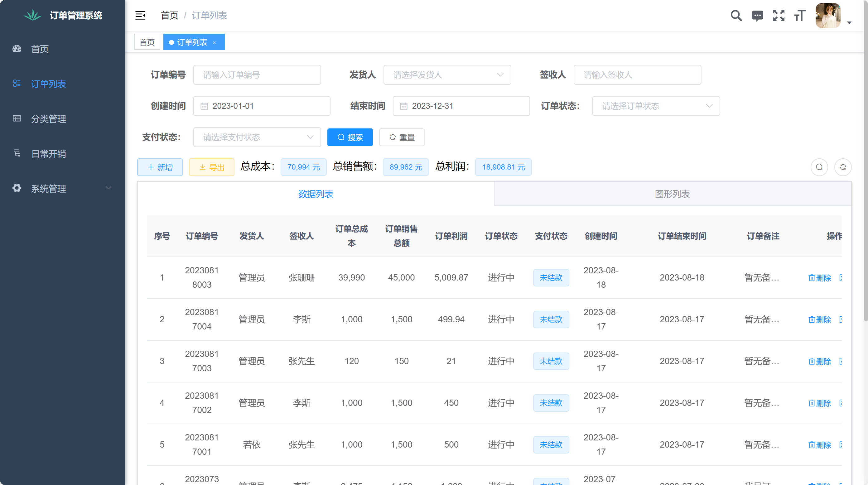Click the 重置 button
The image size is (868, 485).
(x=402, y=137)
